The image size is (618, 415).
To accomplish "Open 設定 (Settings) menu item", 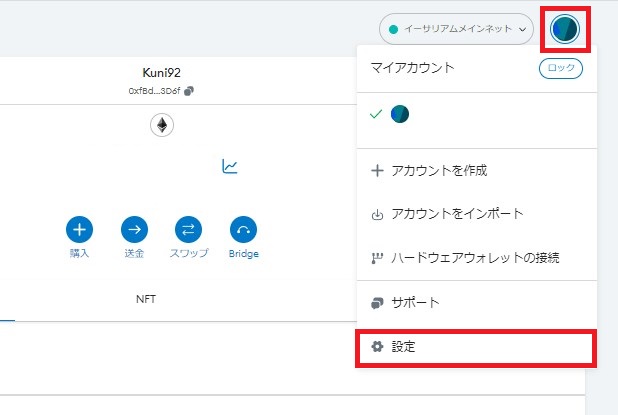I will tap(477, 347).
